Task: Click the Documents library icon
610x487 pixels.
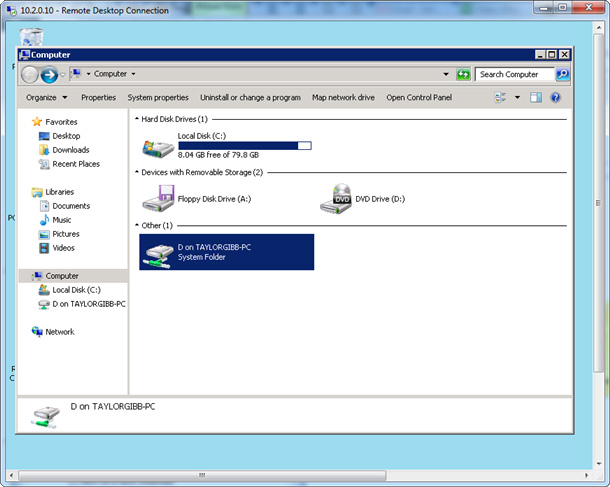Action: [x=44, y=206]
